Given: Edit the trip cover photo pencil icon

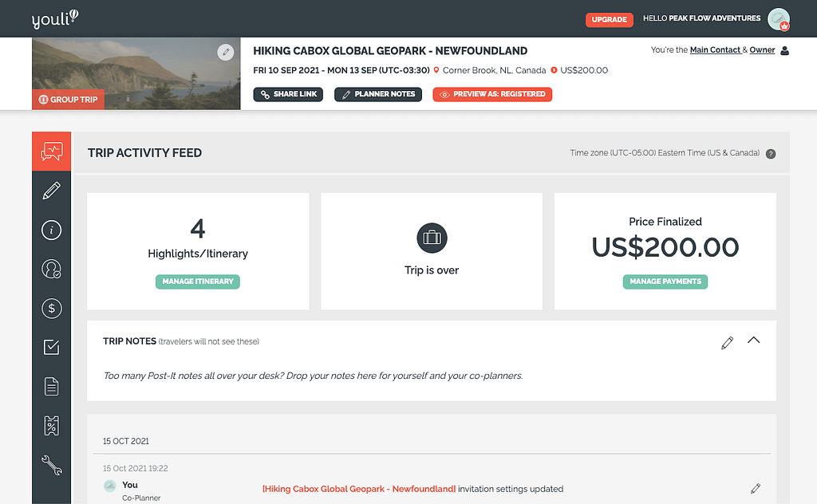Looking at the screenshot, I should tap(225, 52).
